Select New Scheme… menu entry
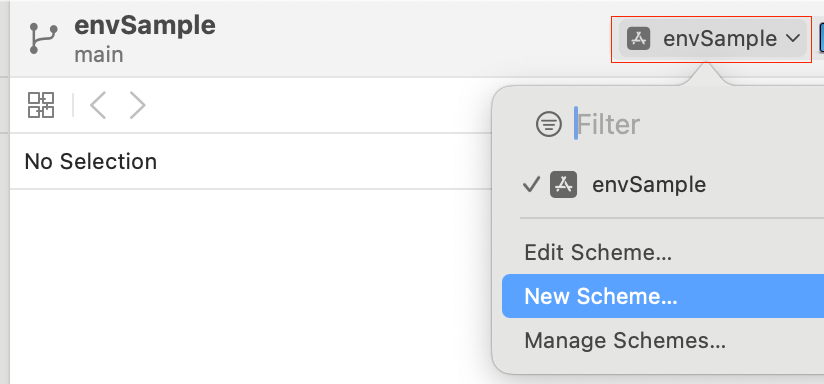The height and width of the screenshot is (384, 824). 663,296
